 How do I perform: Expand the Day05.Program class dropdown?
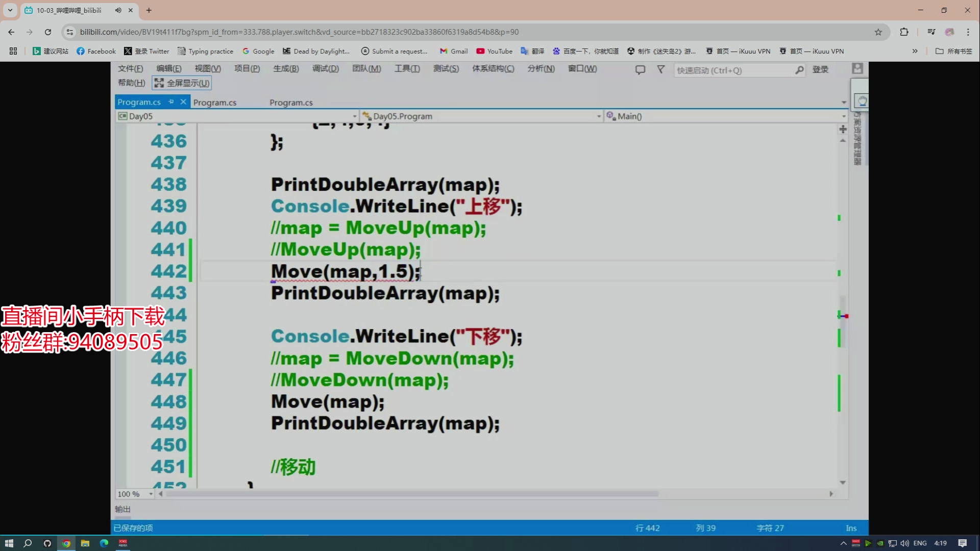(599, 116)
